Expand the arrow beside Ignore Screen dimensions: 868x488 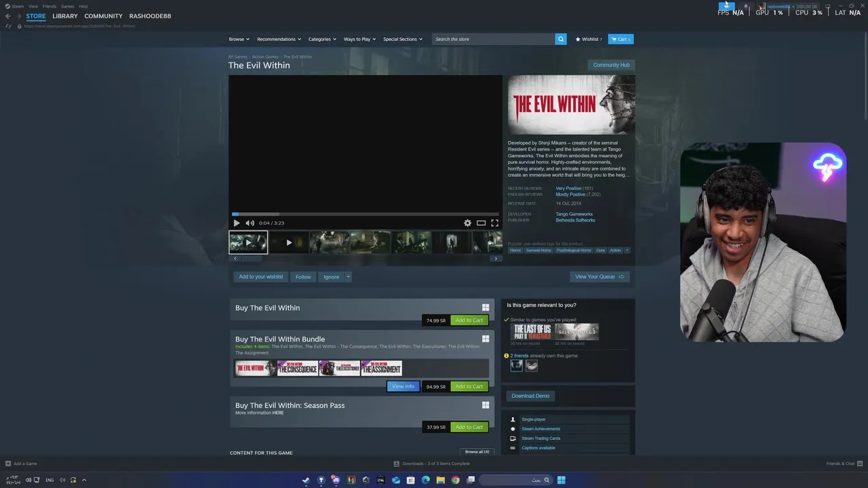point(349,277)
